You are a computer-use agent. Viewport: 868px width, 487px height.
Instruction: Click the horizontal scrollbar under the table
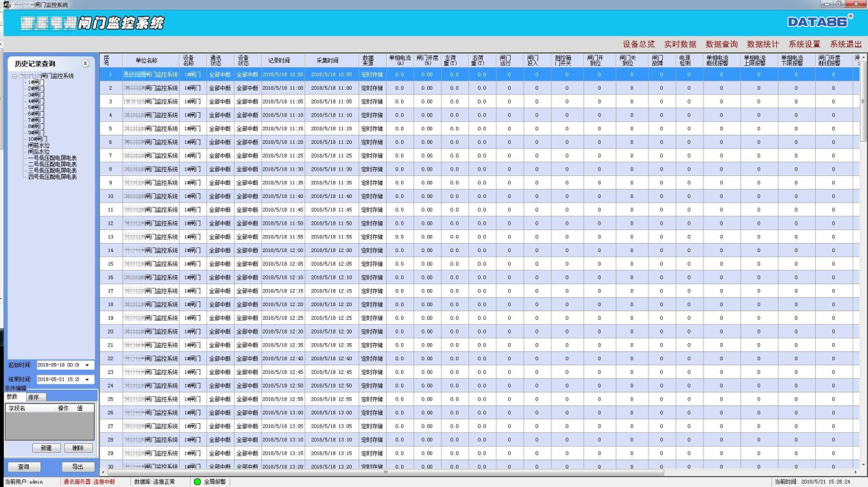point(384,472)
